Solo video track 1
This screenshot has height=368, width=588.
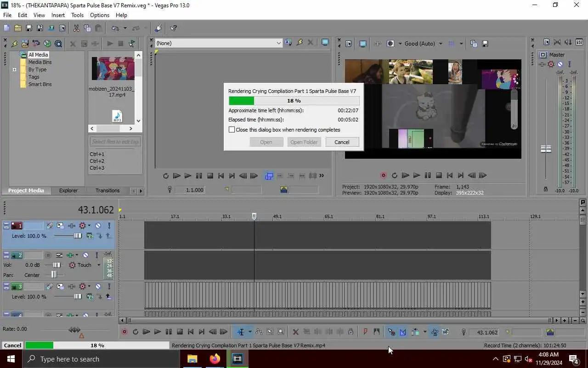[109, 225]
